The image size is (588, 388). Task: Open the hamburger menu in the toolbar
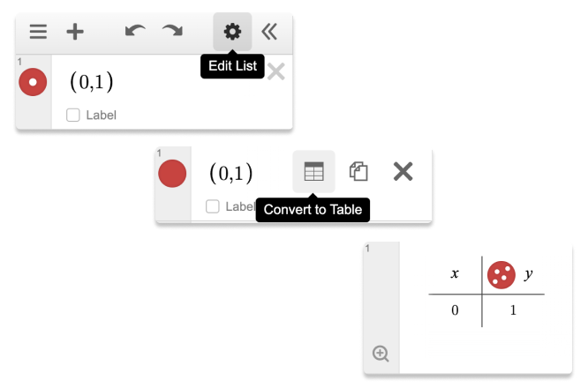click(38, 32)
